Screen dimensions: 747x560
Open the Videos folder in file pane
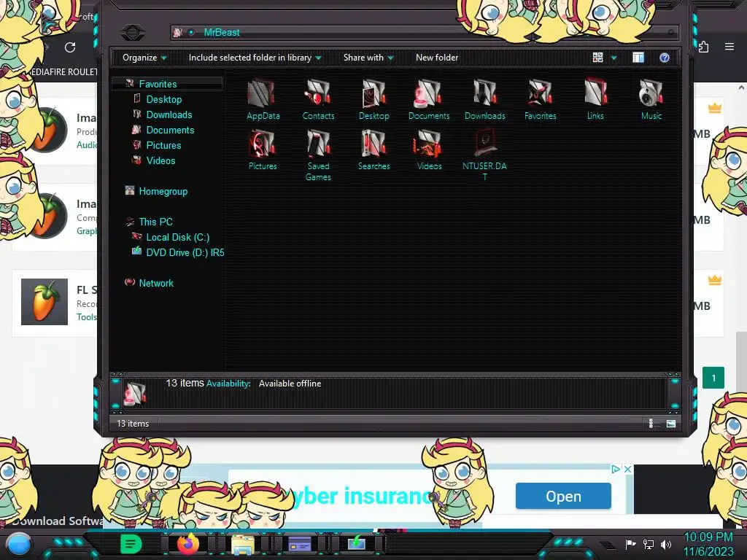(x=429, y=150)
